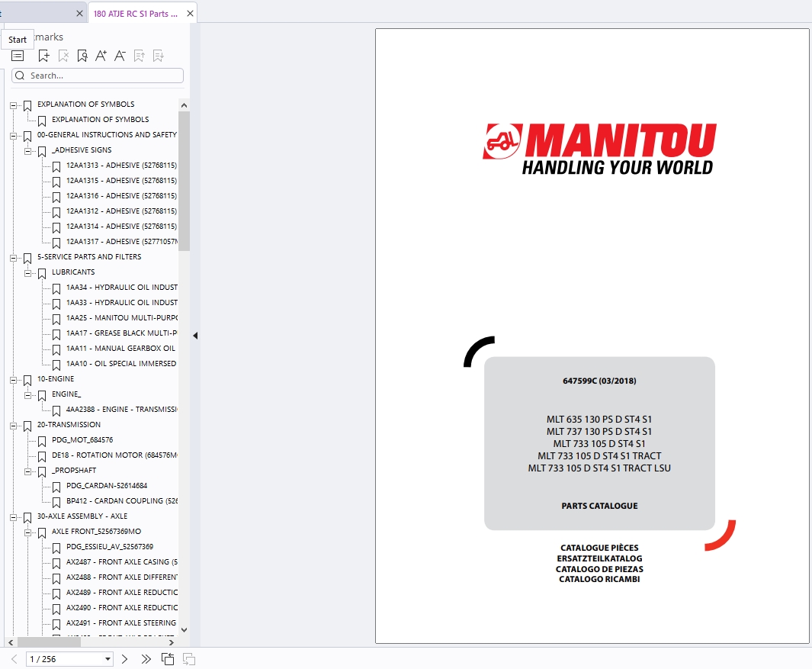Image resolution: width=812 pixels, height=669 pixels.
Task: Open bookmark 1AA17 - GREASE BLACK
Action: pos(121,333)
